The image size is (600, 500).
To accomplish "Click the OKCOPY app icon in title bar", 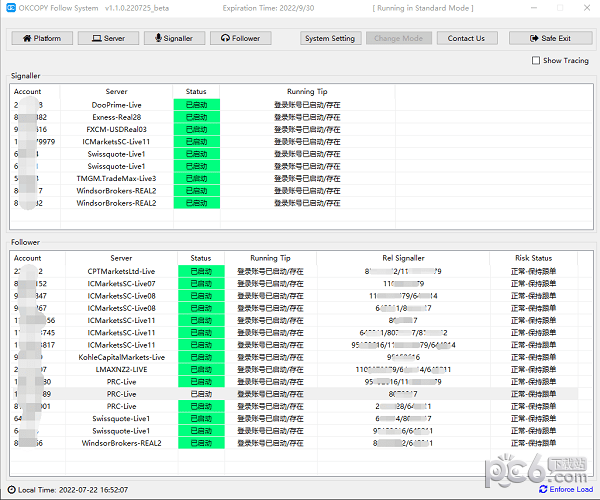I will [11, 10].
